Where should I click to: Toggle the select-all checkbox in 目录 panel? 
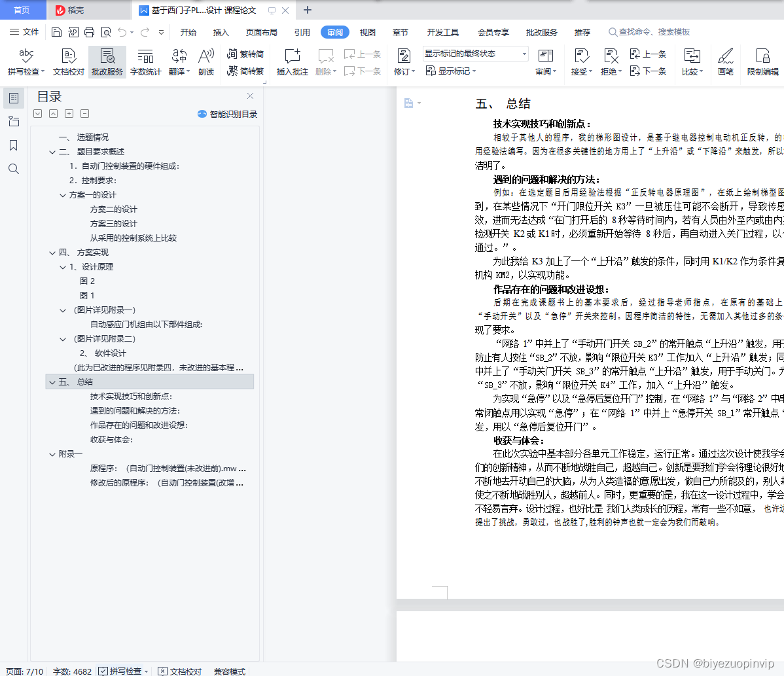point(37,113)
